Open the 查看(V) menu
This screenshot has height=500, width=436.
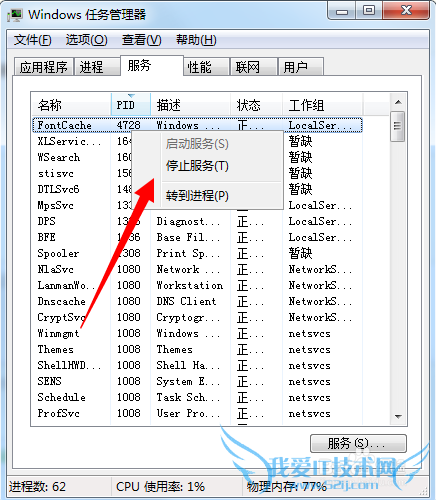[x=142, y=40]
